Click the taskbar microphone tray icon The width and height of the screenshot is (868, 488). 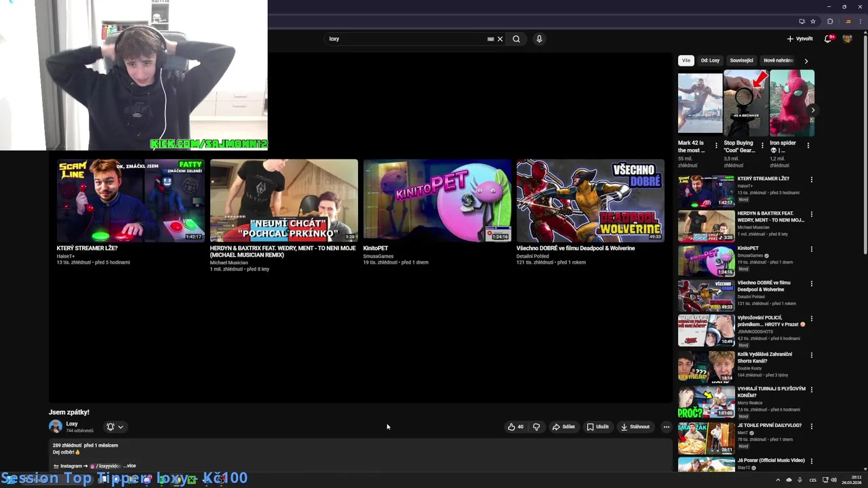tap(800, 480)
